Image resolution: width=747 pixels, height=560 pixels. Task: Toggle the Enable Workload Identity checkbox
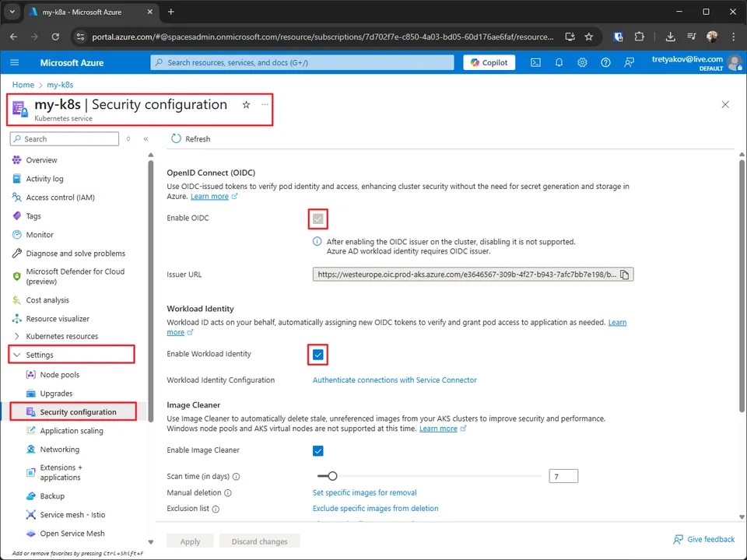[x=317, y=355]
